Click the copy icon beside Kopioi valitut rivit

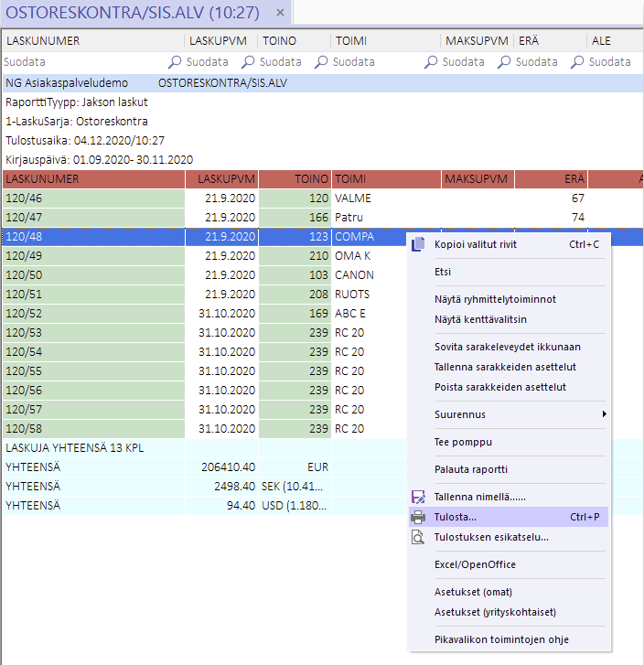[x=419, y=244]
